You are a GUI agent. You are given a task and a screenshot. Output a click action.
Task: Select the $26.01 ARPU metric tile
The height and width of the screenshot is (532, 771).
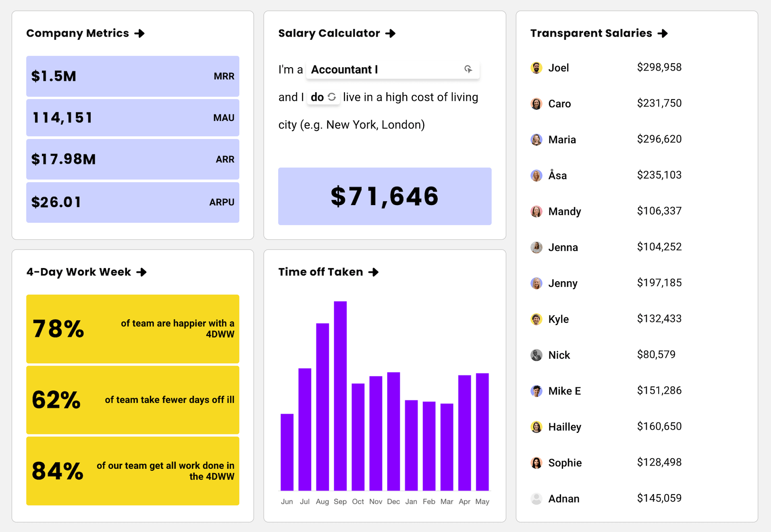[132, 202]
